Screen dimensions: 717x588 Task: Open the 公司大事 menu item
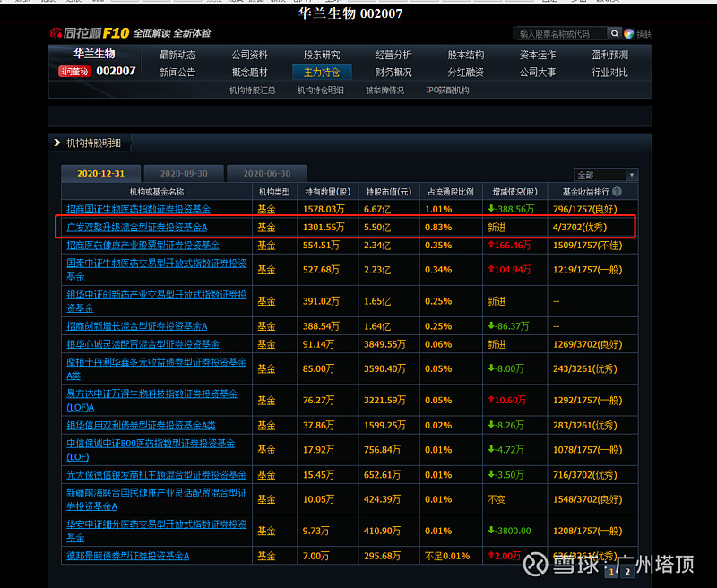(x=537, y=73)
